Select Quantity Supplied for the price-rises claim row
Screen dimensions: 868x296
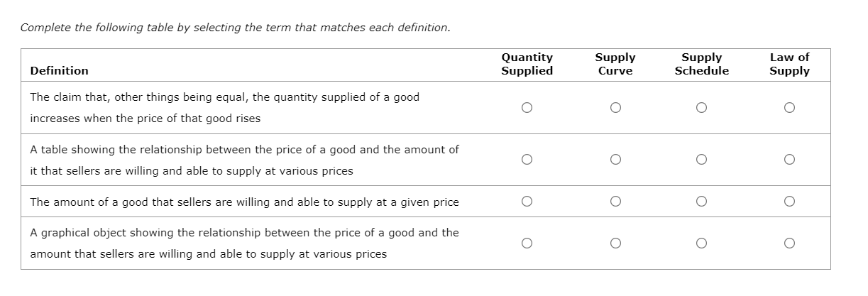click(526, 108)
